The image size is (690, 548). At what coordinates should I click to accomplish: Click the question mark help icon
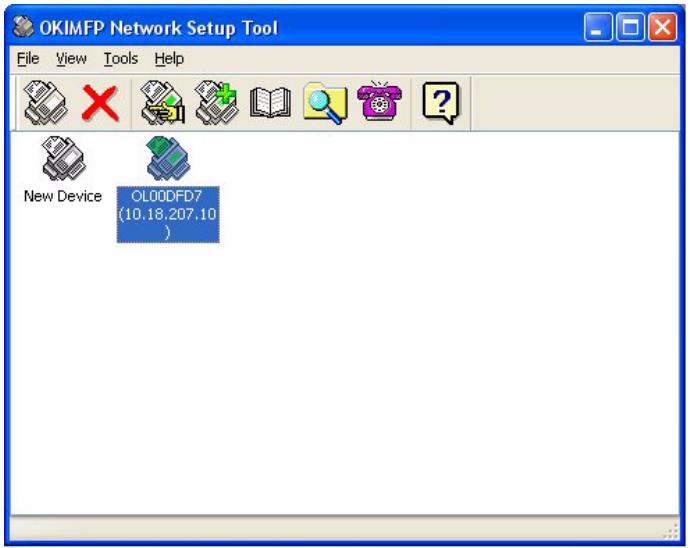coord(440,103)
